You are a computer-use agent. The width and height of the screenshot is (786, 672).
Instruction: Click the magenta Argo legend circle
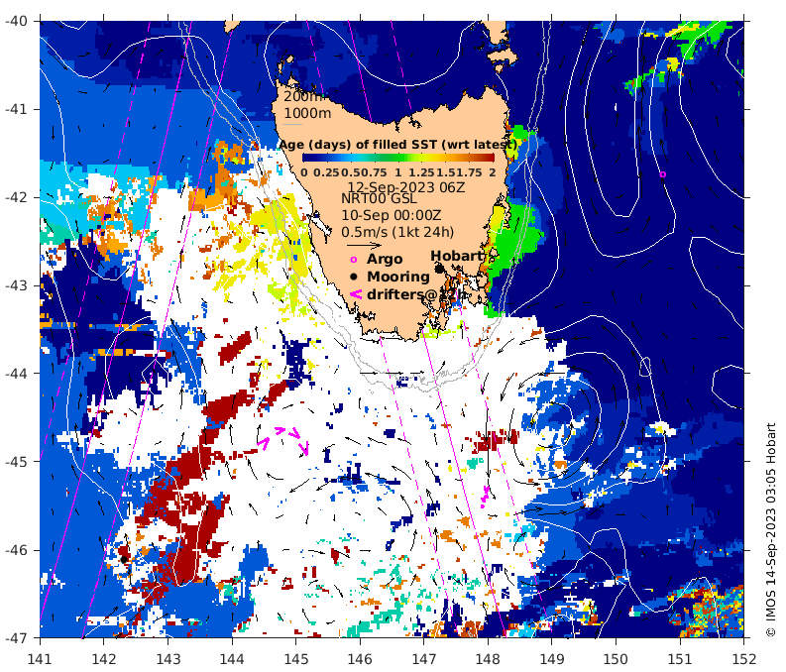(x=354, y=260)
